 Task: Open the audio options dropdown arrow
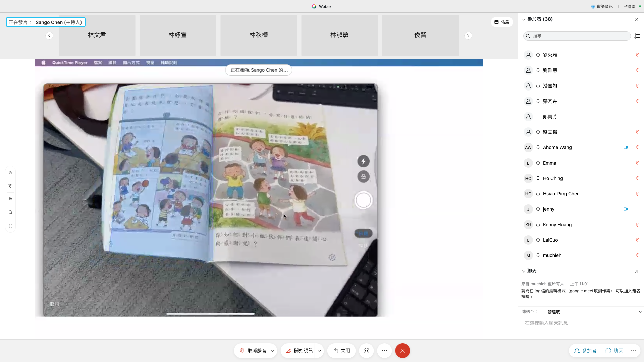272,351
